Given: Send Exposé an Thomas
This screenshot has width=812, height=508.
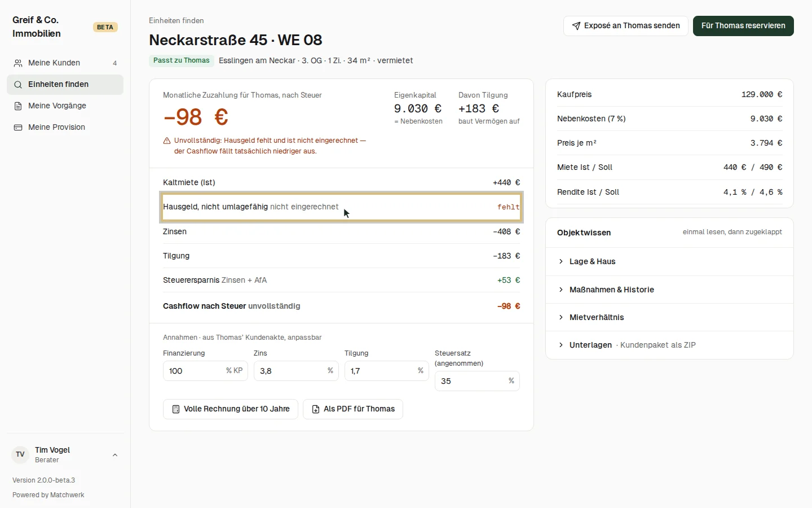Looking at the screenshot, I should (x=626, y=25).
